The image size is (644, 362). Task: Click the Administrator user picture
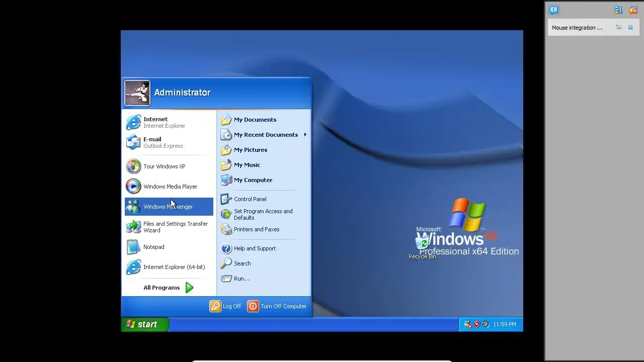pos(137,93)
